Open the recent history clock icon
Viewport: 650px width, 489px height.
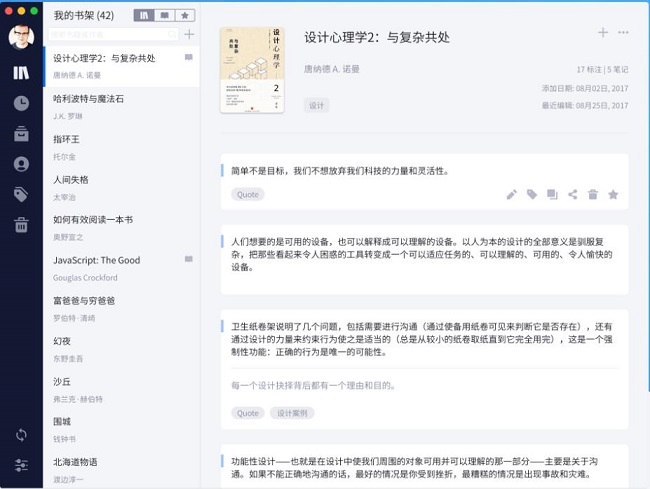click(x=21, y=103)
